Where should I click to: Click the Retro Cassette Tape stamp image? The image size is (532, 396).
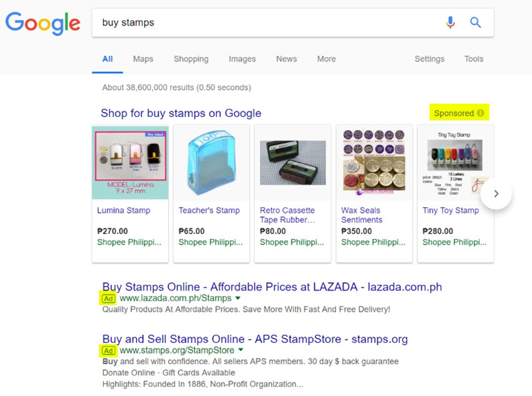(293, 163)
